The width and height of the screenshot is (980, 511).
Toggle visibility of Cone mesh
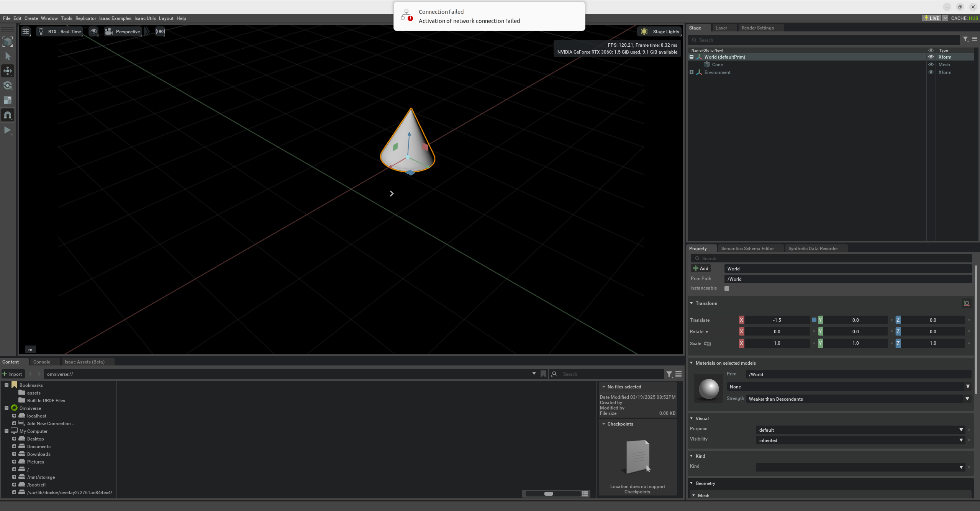pyautogui.click(x=931, y=64)
